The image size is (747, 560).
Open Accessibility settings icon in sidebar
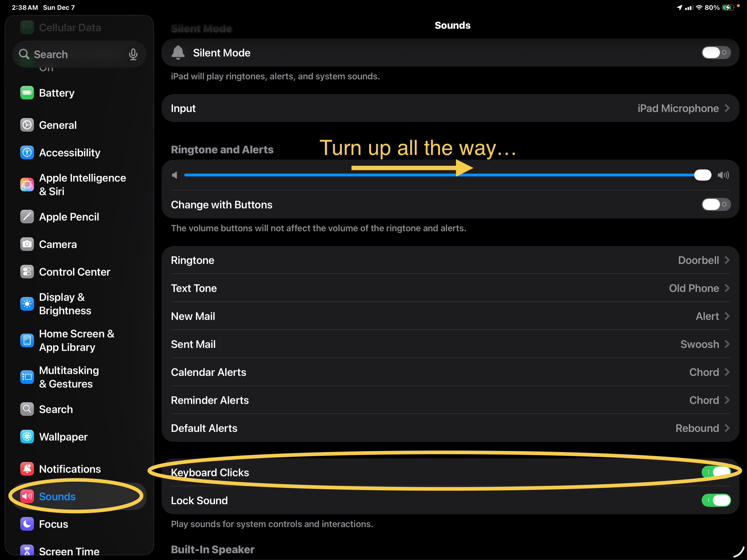(27, 152)
